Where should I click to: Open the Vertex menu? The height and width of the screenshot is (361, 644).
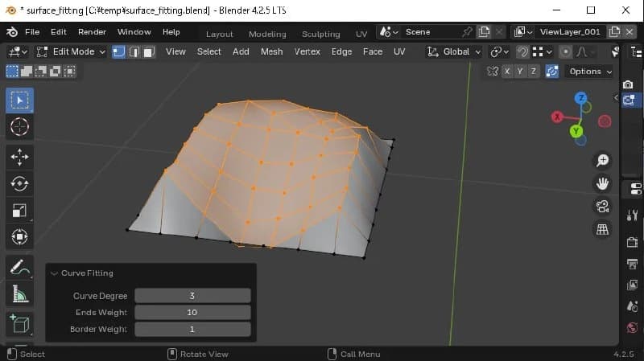(x=308, y=51)
